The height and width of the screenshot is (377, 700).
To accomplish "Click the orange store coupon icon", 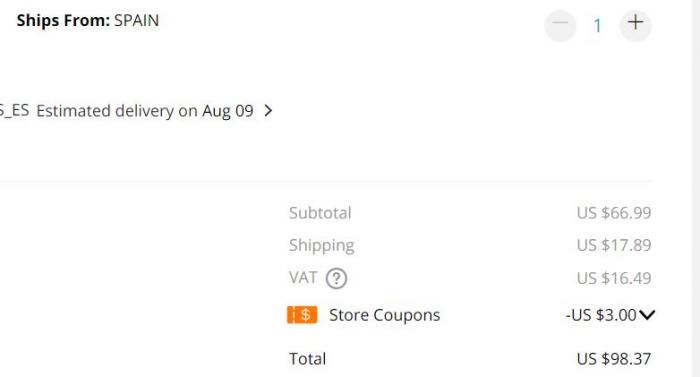I will [x=302, y=314].
